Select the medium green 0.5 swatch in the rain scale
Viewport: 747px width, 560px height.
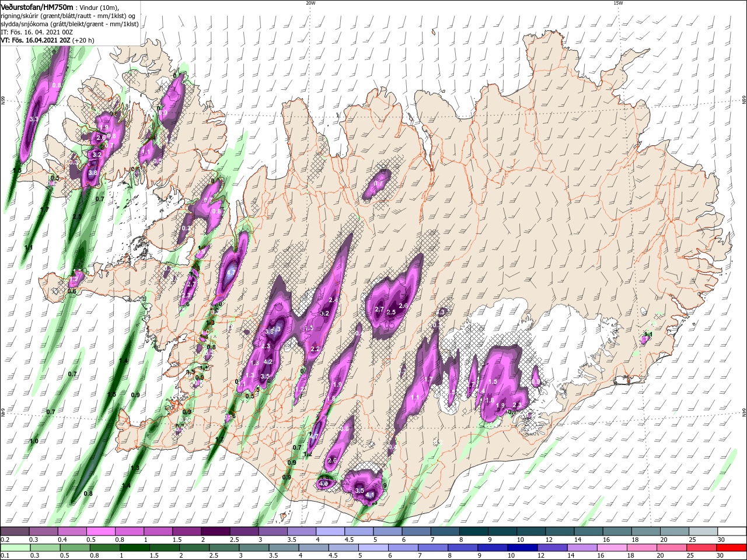(x=76, y=548)
